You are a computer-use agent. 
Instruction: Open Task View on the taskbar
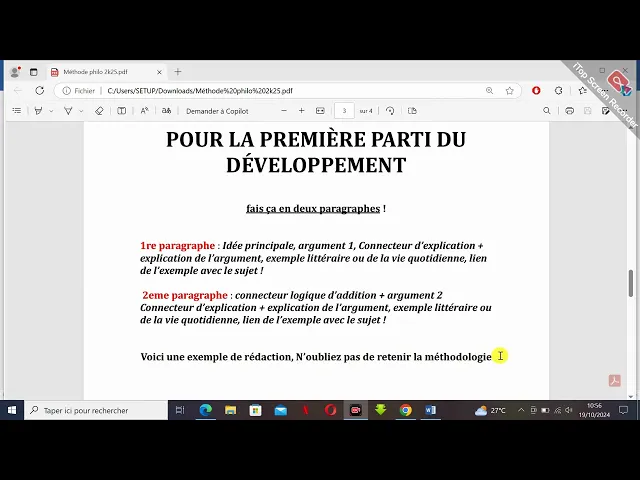coord(180,410)
